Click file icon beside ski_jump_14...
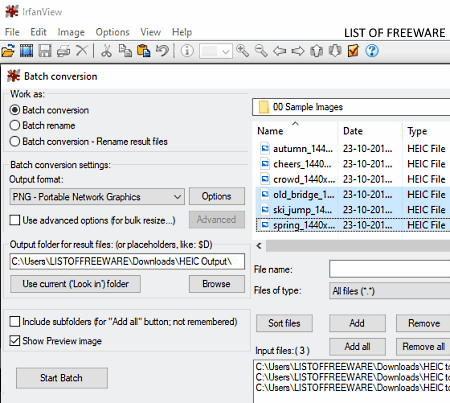Image resolution: width=450 pixels, height=403 pixels. [265, 209]
